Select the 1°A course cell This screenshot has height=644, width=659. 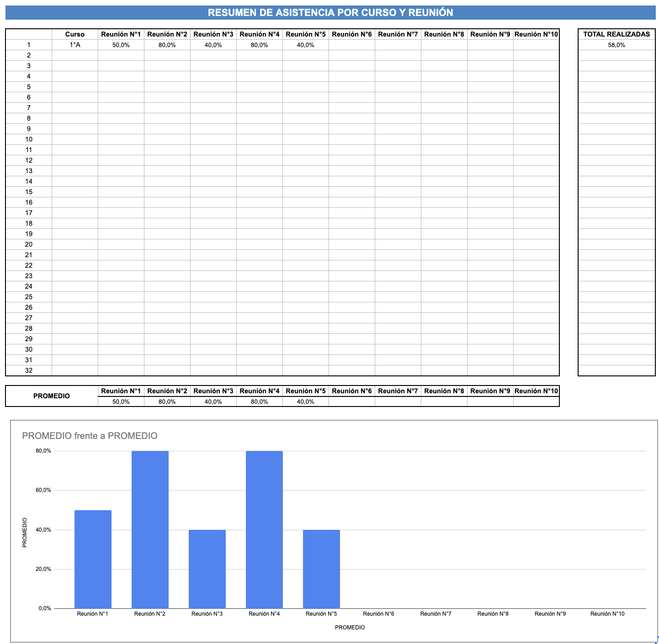click(75, 45)
